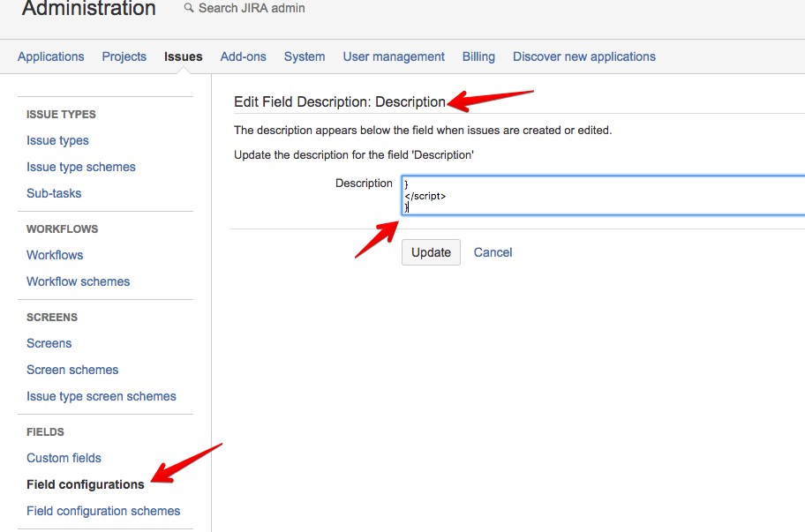Cancel the field description edit
Image resolution: width=805 pixels, height=532 pixels.
(x=493, y=252)
